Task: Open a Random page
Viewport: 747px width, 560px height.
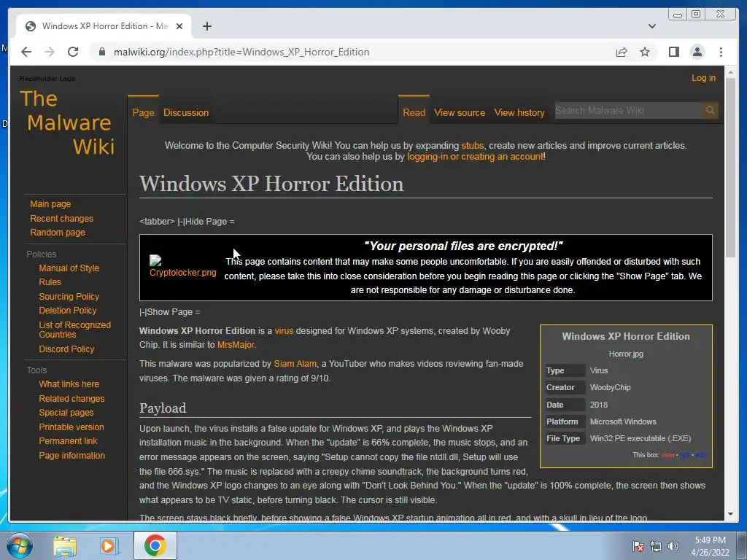Action: coord(58,233)
